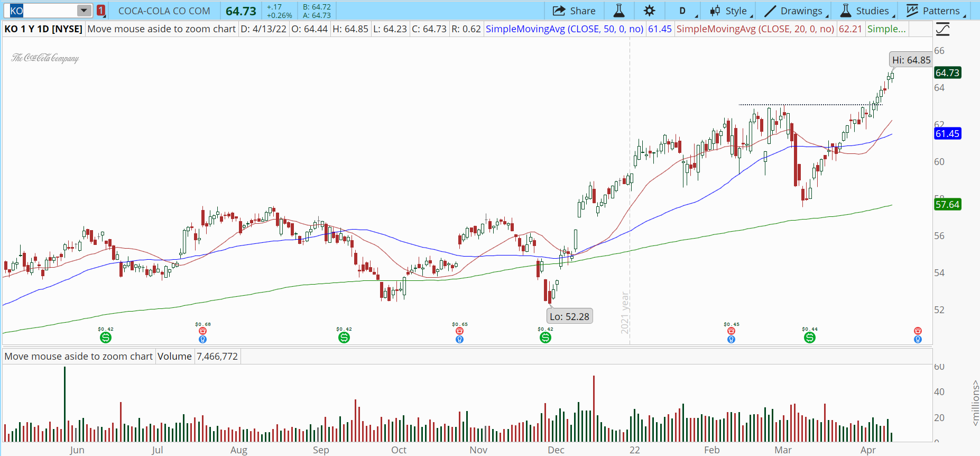Click the Volume label in lower panel
This screenshot has width=980, height=456.
point(174,357)
